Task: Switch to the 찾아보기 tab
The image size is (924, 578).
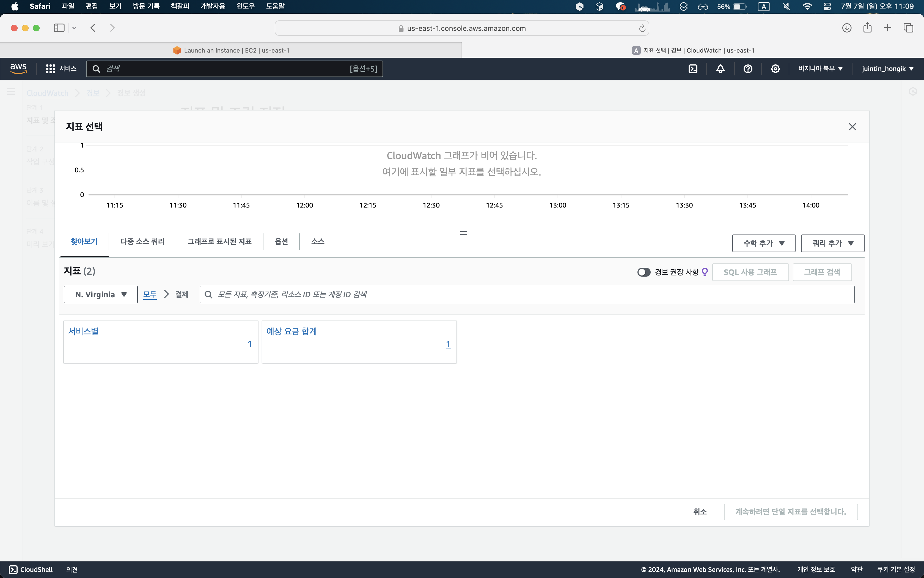Action: coord(84,242)
